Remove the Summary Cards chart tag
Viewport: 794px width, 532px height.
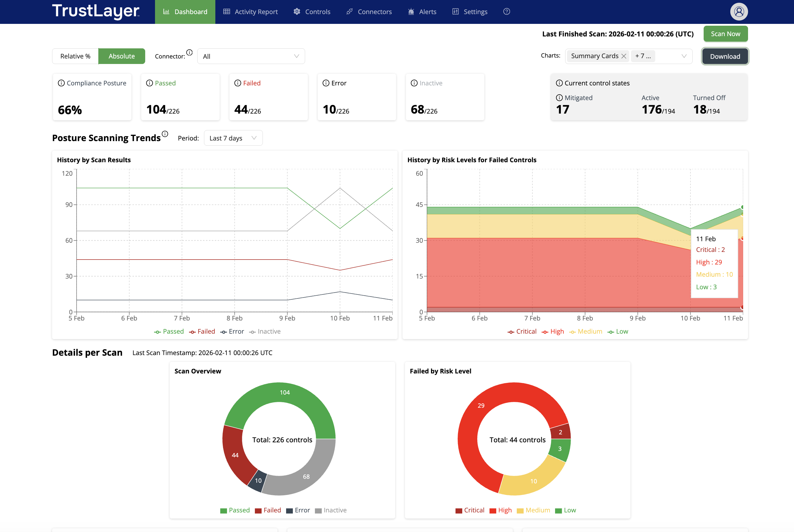click(x=624, y=56)
